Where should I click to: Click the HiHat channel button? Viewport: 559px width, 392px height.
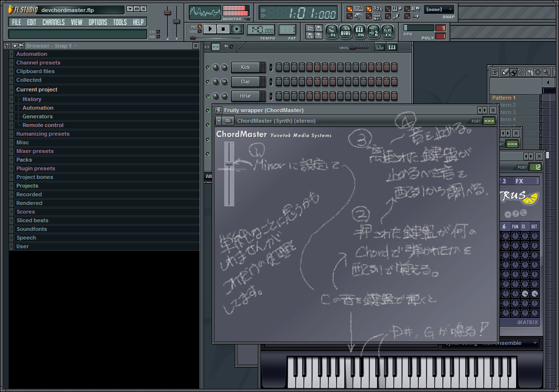tap(246, 96)
